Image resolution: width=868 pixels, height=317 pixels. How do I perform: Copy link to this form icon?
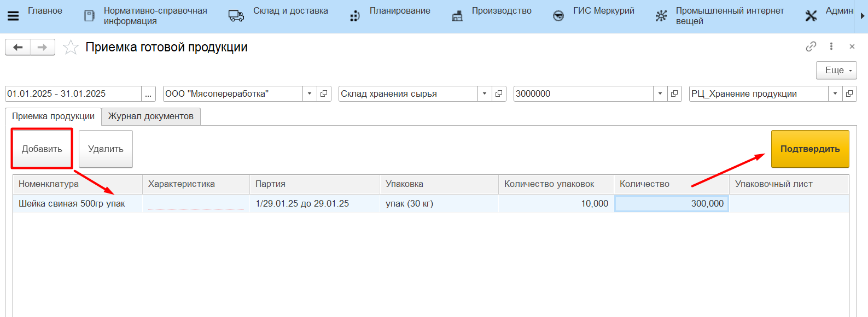click(x=811, y=47)
